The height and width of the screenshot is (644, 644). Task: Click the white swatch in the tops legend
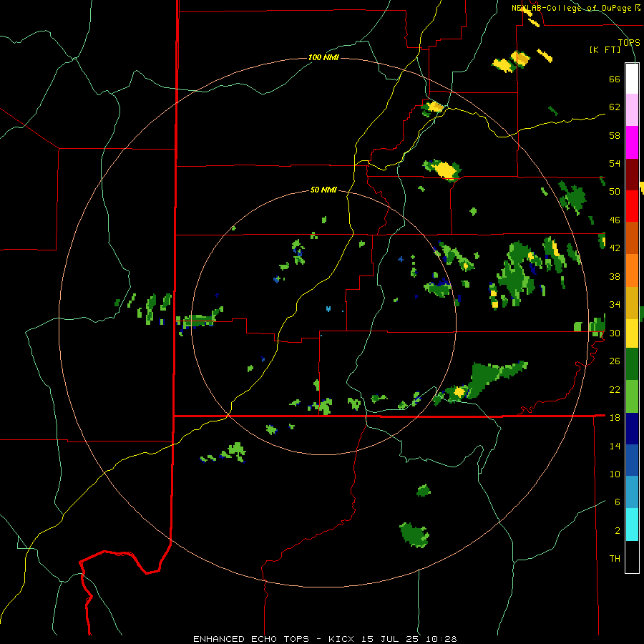[632, 79]
